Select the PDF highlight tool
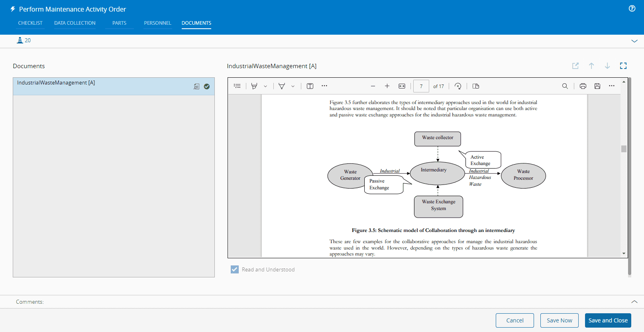644x332 pixels. click(254, 86)
